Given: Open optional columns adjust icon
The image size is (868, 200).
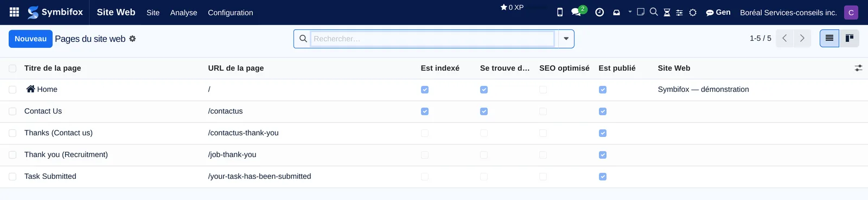Looking at the screenshot, I should (x=858, y=68).
